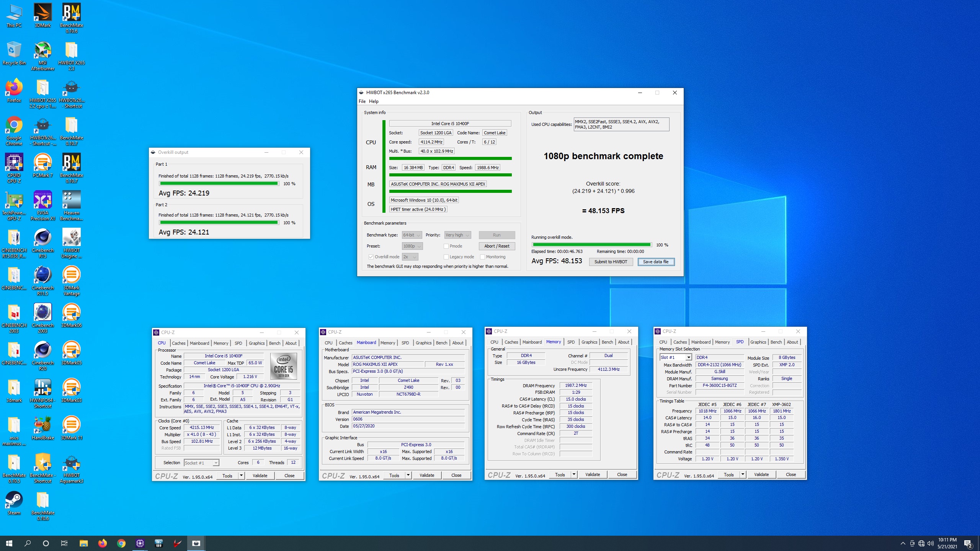
Task: Open 3DMark06 desktop icon
Action: pyautogui.click(x=72, y=316)
